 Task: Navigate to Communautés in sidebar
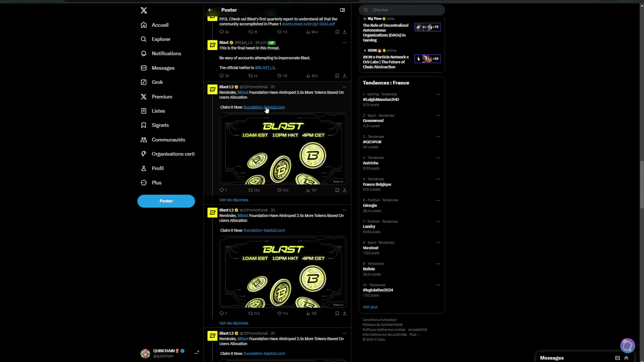click(168, 140)
